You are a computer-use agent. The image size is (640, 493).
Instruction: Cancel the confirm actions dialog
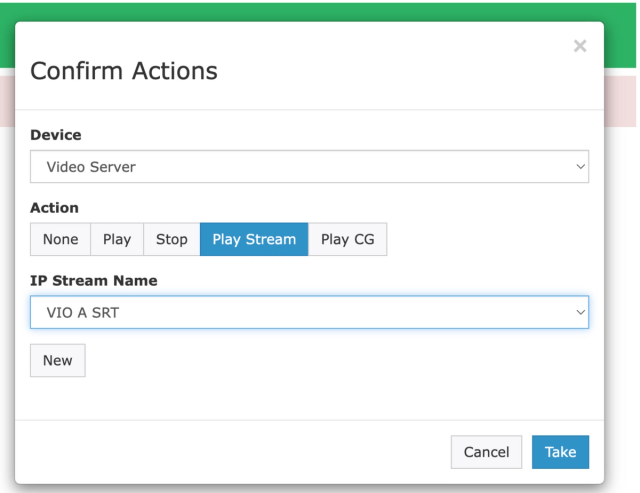coord(487,452)
